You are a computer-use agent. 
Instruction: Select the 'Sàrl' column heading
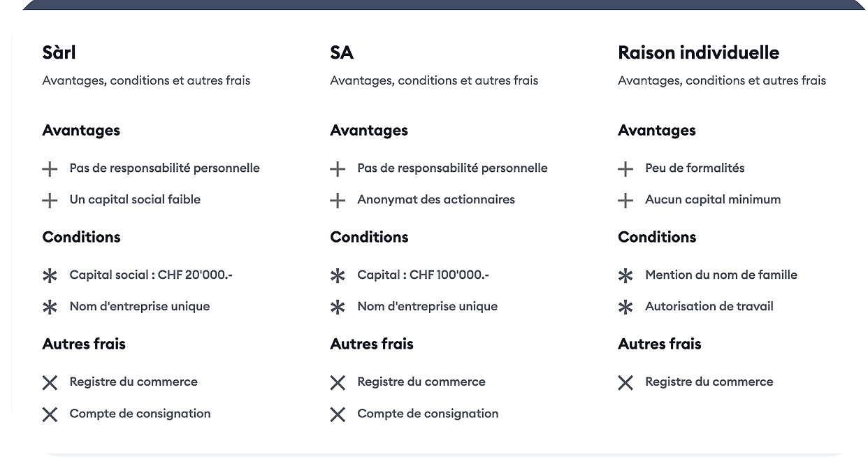59,52
